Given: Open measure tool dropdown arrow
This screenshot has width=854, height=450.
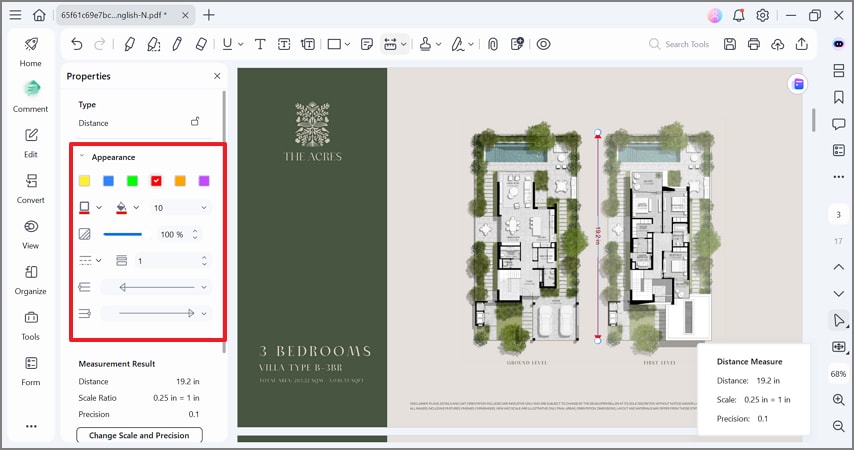Looking at the screenshot, I should point(404,44).
